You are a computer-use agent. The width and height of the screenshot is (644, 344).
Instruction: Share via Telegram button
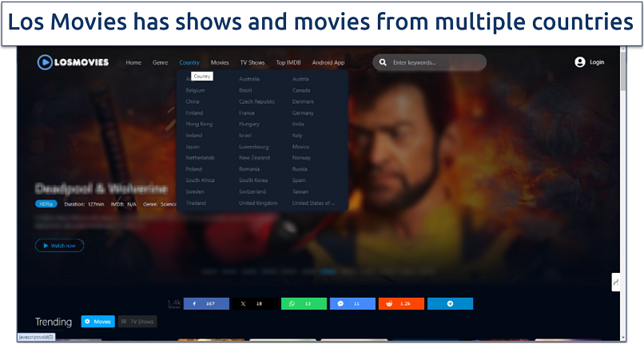point(450,303)
